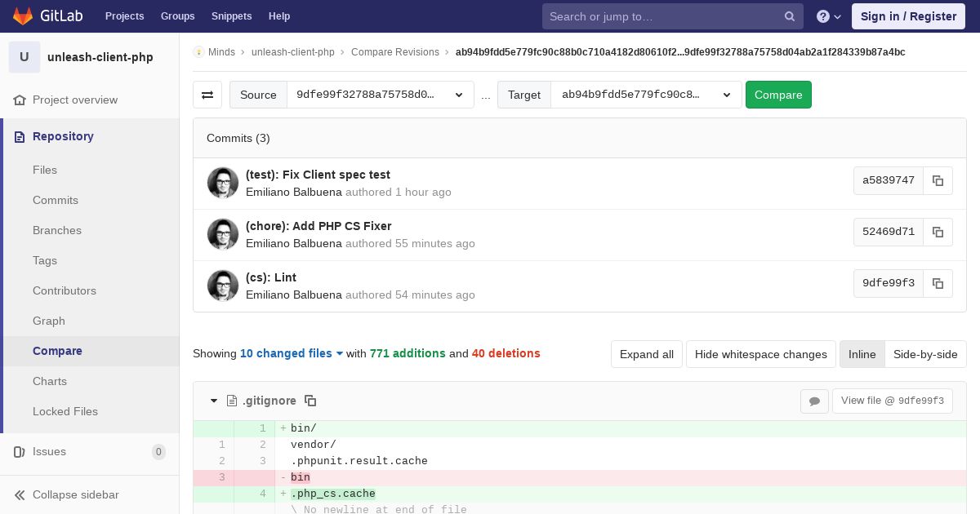This screenshot has width=980, height=514.
Task: Open the unleash-client-php project title
Action: tap(100, 57)
